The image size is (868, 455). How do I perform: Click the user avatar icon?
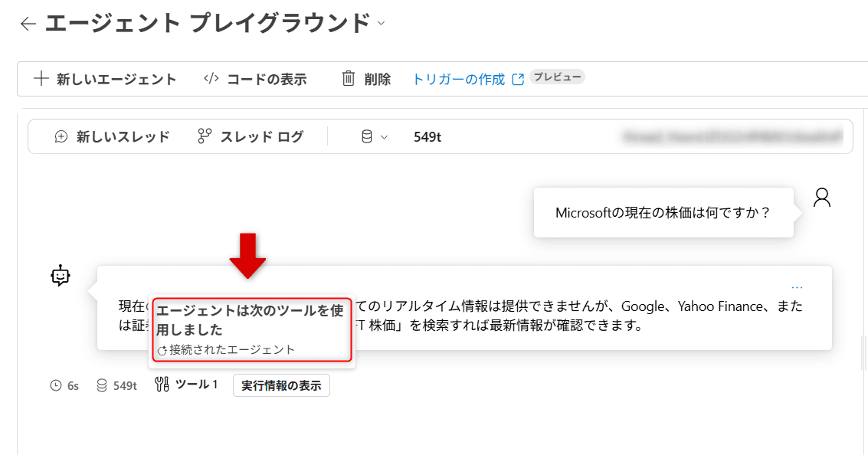822,198
